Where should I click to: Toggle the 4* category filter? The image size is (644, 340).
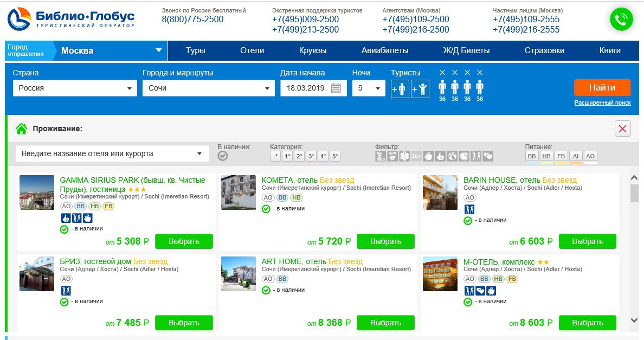click(323, 157)
